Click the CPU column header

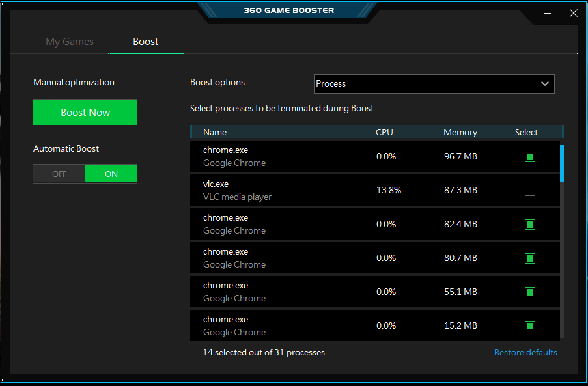(384, 132)
